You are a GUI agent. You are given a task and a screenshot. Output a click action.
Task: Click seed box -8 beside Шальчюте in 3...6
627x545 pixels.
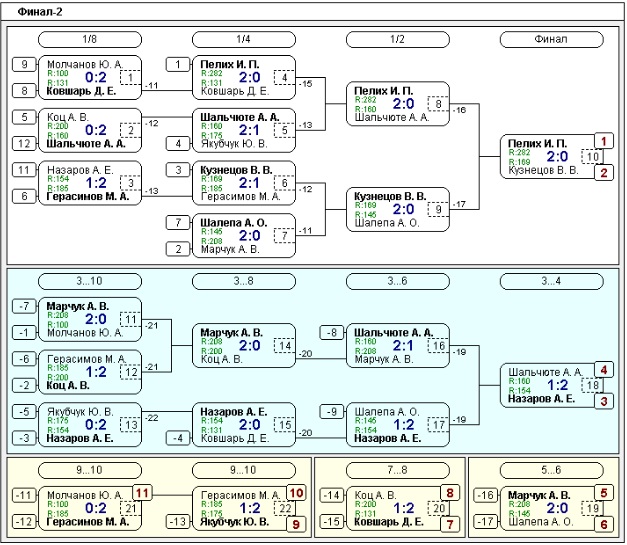(x=332, y=333)
